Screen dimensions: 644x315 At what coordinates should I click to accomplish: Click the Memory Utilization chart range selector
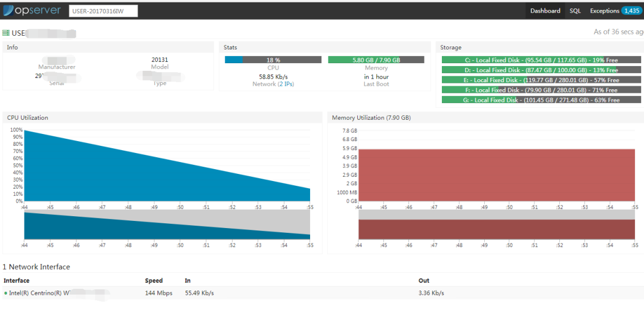(x=496, y=225)
